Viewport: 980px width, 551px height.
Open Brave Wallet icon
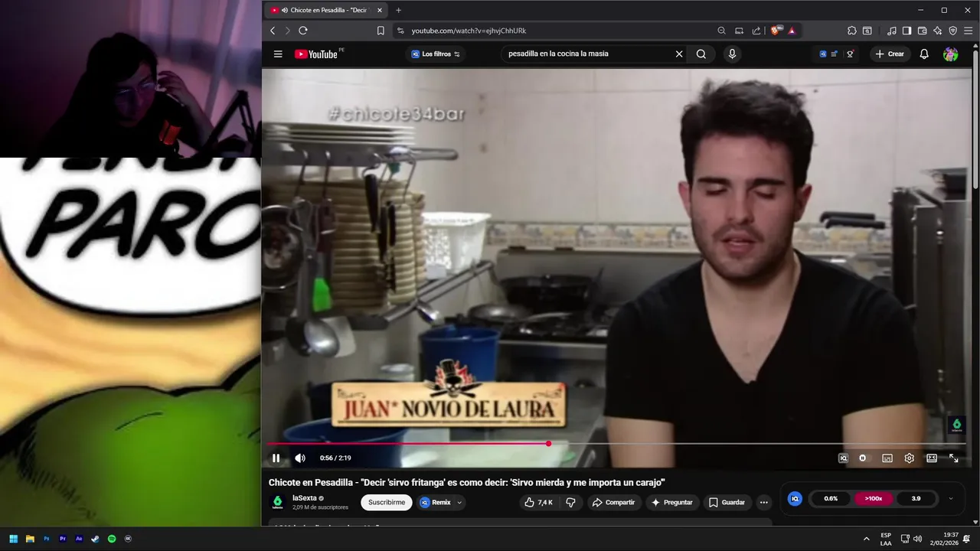click(x=922, y=31)
